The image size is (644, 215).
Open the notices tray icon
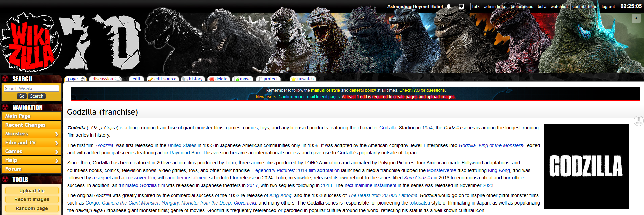(461, 6)
